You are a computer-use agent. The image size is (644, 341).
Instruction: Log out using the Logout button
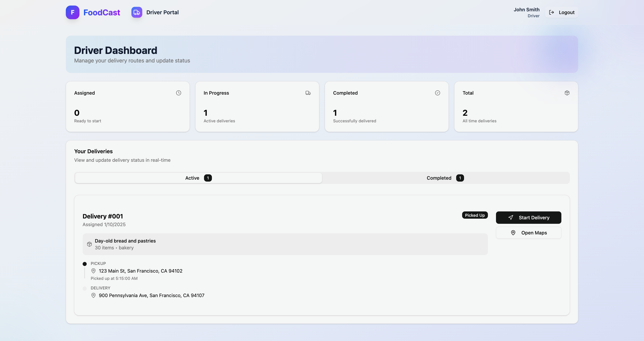[562, 12]
